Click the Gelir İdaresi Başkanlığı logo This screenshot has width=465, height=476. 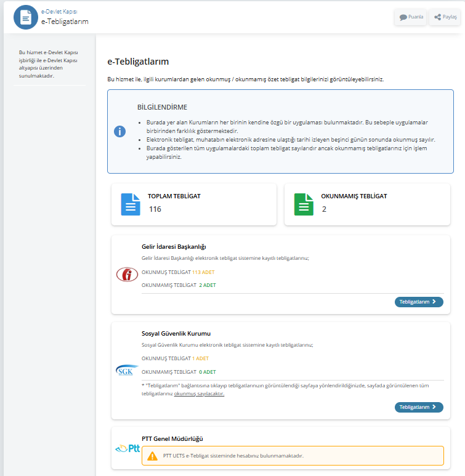(x=127, y=275)
